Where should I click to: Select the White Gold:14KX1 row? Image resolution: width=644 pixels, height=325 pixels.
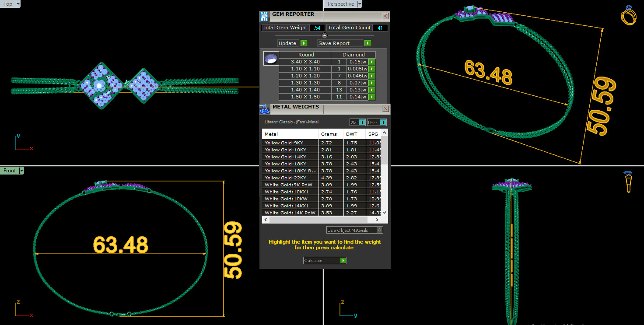322,206
